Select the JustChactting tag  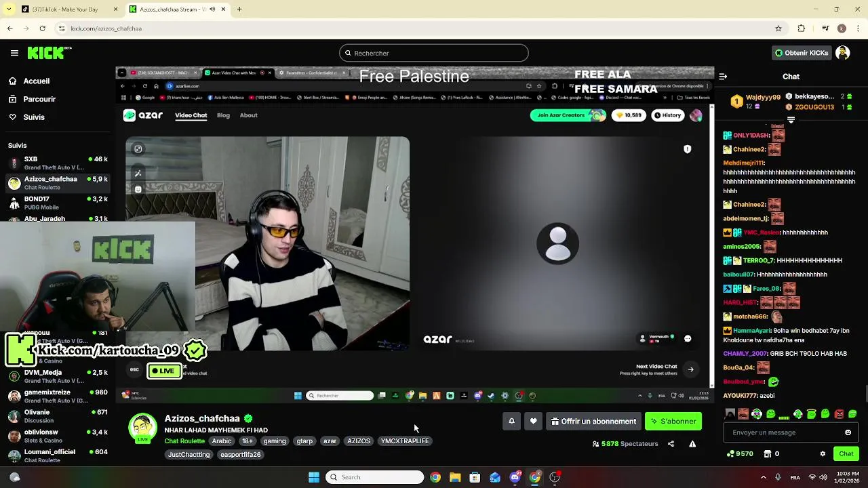(189, 454)
